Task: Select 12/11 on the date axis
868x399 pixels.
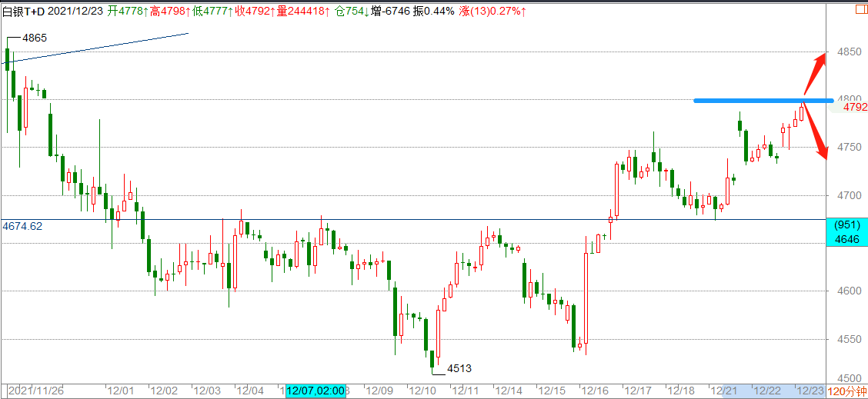Action: 466,391
